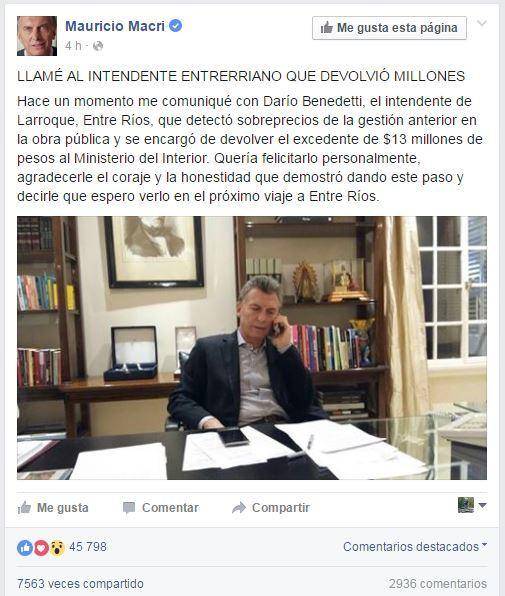This screenshot has height=596, width=505.
Task: Toggle 'Me gusta esta página' button
Action: coord(389,28)
